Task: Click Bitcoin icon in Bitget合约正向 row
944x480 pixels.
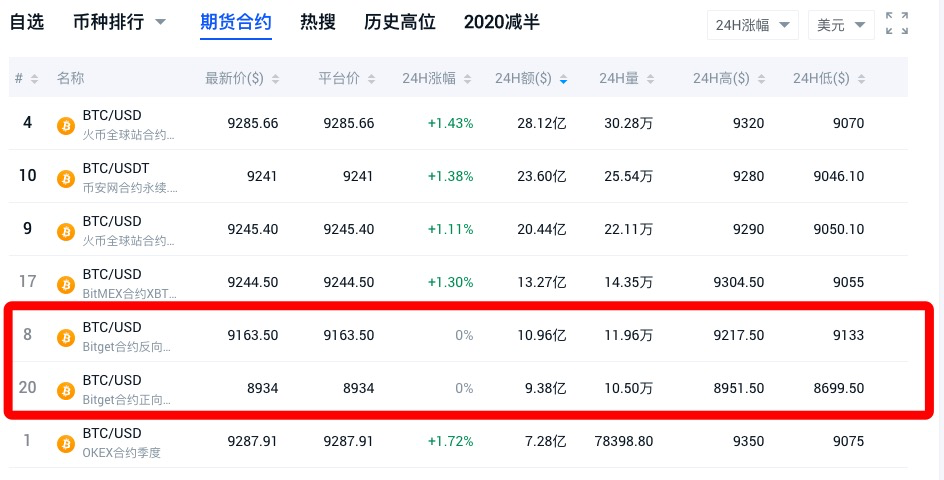Action: tap(66, 391)
